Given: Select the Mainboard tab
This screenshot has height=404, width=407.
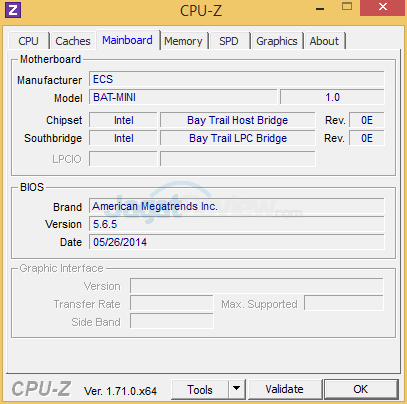Looking at the screenshot, I should coord(127,40).
